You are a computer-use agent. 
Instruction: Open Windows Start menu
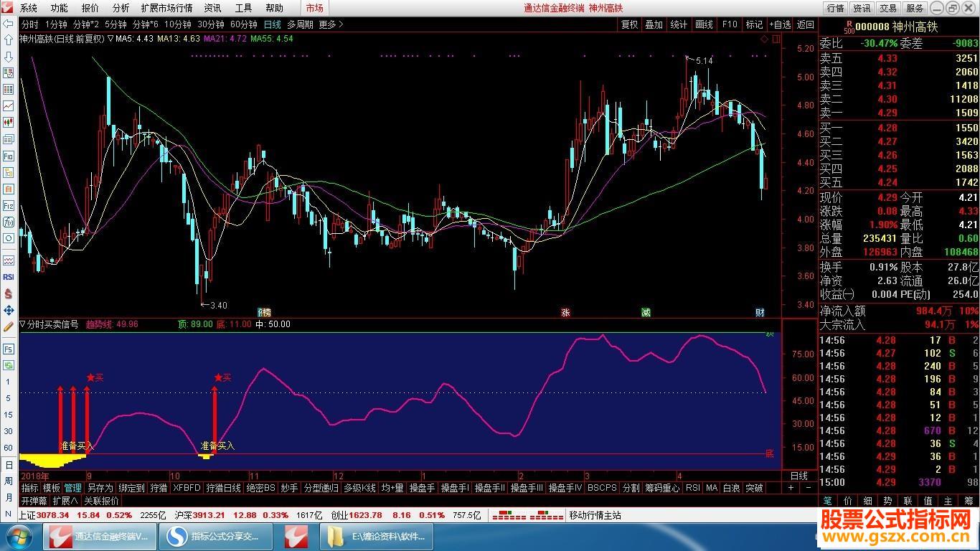[x=19, y=536]
